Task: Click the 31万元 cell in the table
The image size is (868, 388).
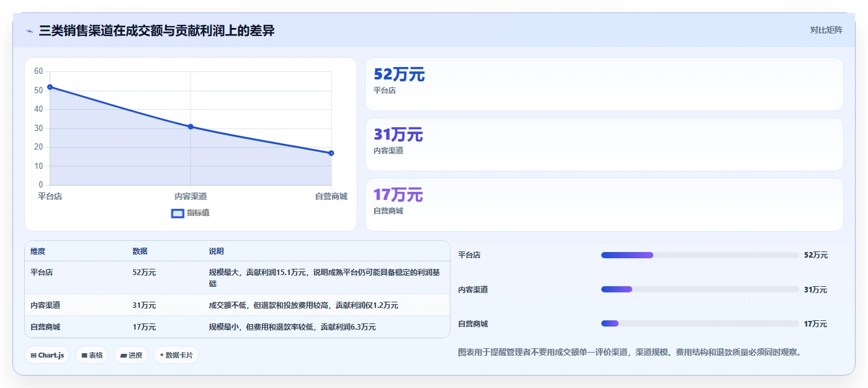Action: click(144, 305)
